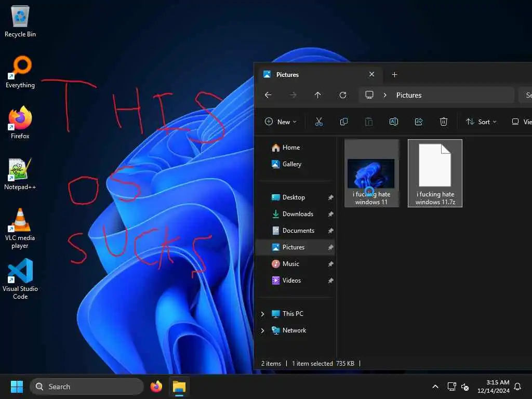Click the muted volume tray icon
The width and height of the screenshot is (532, 399).
(x=465, y=387)
